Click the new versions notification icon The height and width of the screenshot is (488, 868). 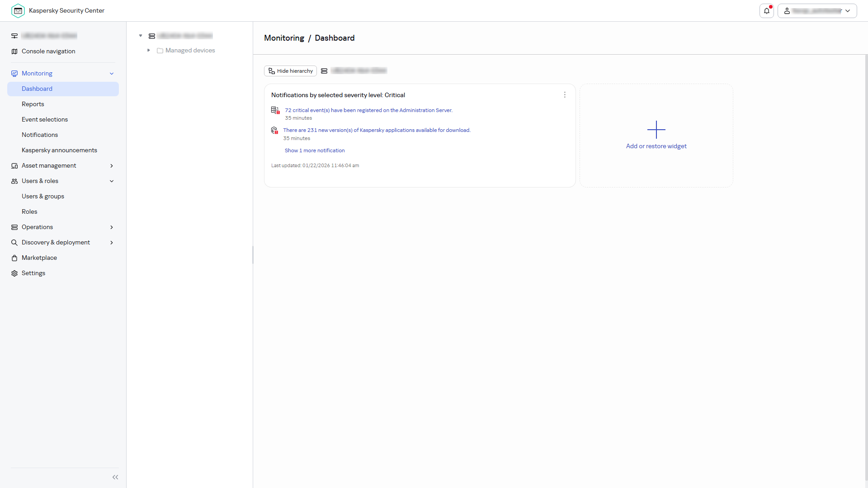point(274,131)
